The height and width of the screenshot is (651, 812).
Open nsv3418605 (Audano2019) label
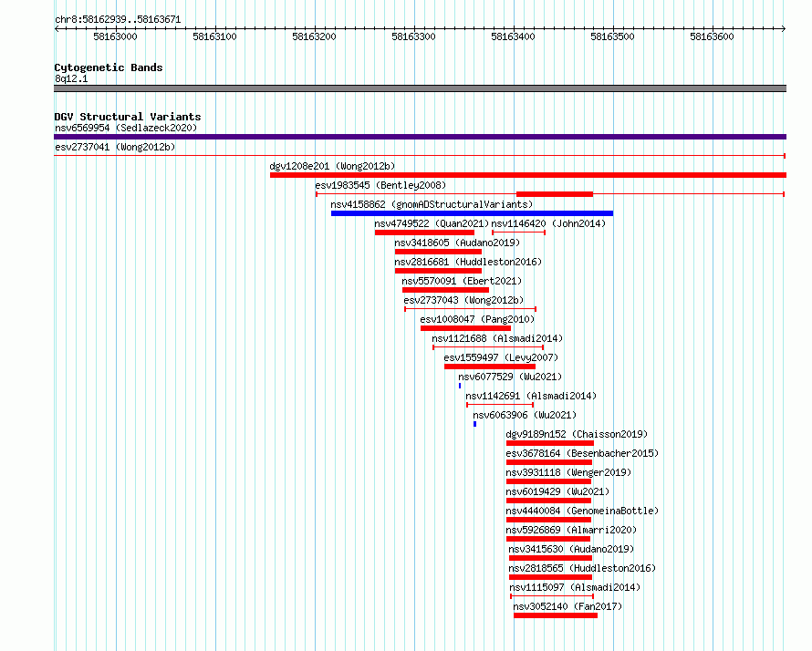[x=457, y=243]
